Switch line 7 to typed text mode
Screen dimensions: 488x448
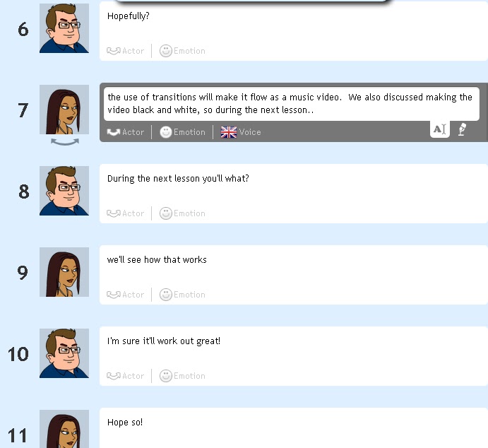point(439,129)
